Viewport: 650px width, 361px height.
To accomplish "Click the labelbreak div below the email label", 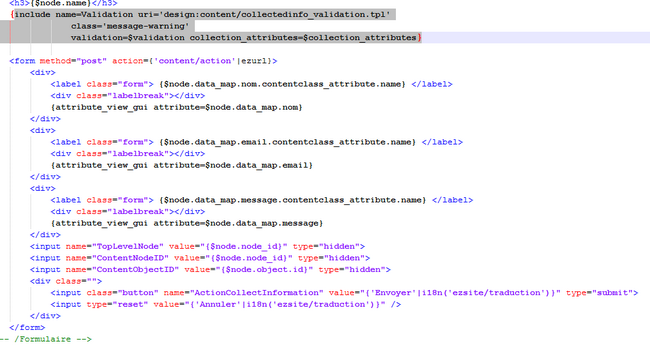I will click(x=128, y=154).
